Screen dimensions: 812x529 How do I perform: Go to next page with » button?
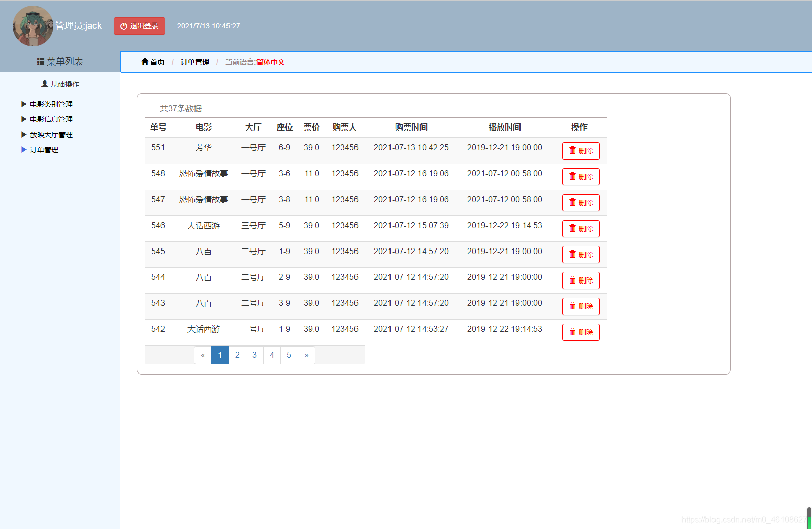(x=306, y=355)
